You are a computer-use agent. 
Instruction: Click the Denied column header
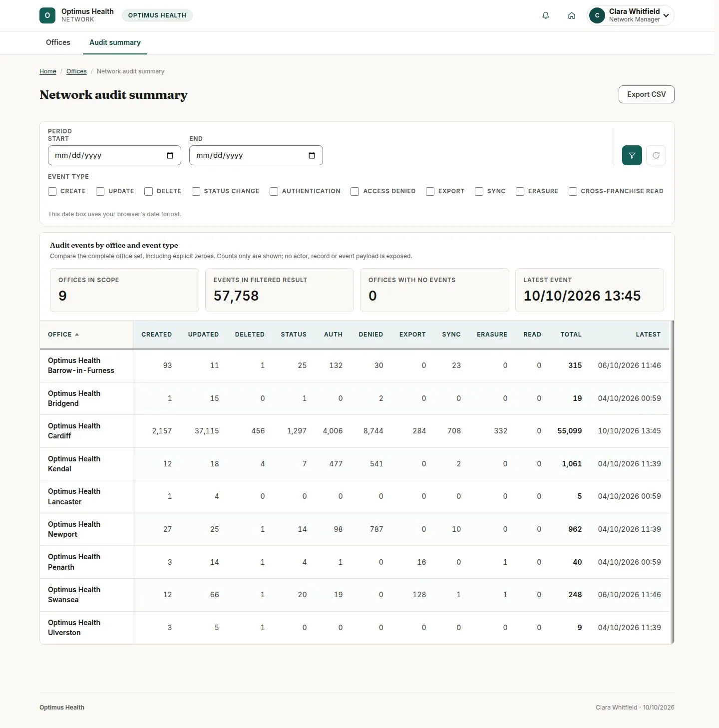click(x=371, y=335)
